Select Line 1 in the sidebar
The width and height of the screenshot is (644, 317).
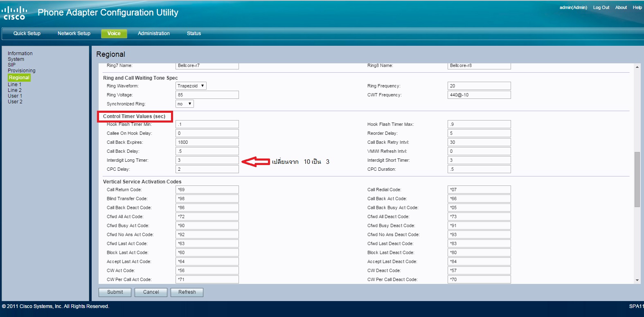pyautogui.click(x=14, y=85)
